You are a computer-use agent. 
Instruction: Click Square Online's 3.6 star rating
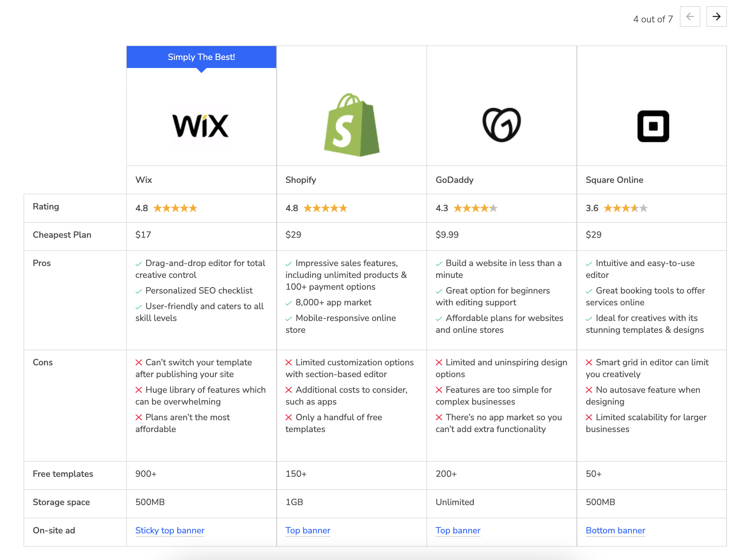(625, 208)
